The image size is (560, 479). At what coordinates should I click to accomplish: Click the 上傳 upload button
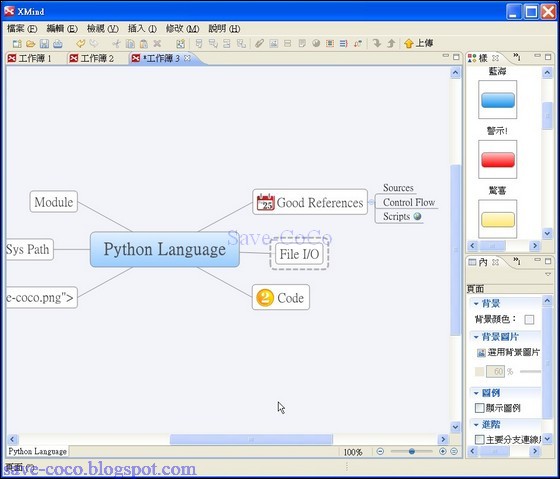coord(419,44)
